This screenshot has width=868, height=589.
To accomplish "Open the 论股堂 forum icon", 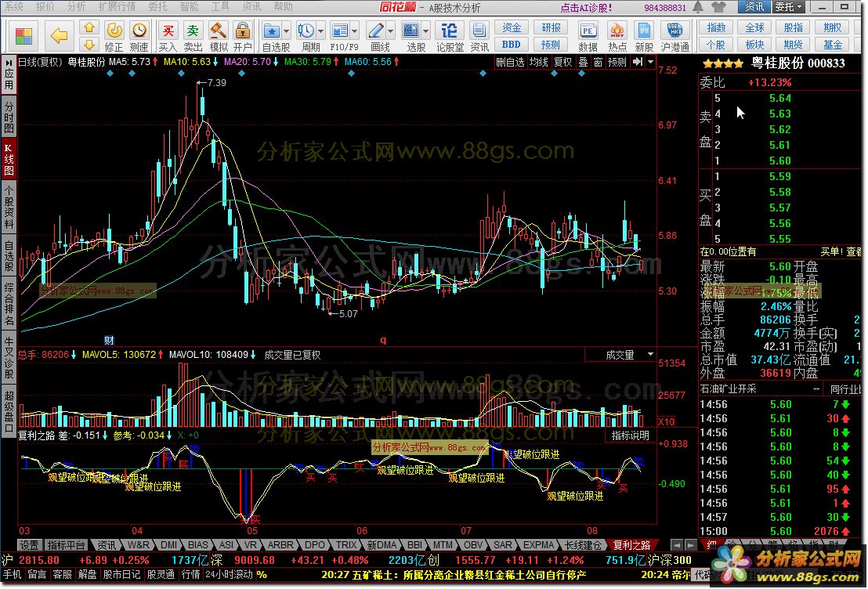I will [x=450, y=37].
